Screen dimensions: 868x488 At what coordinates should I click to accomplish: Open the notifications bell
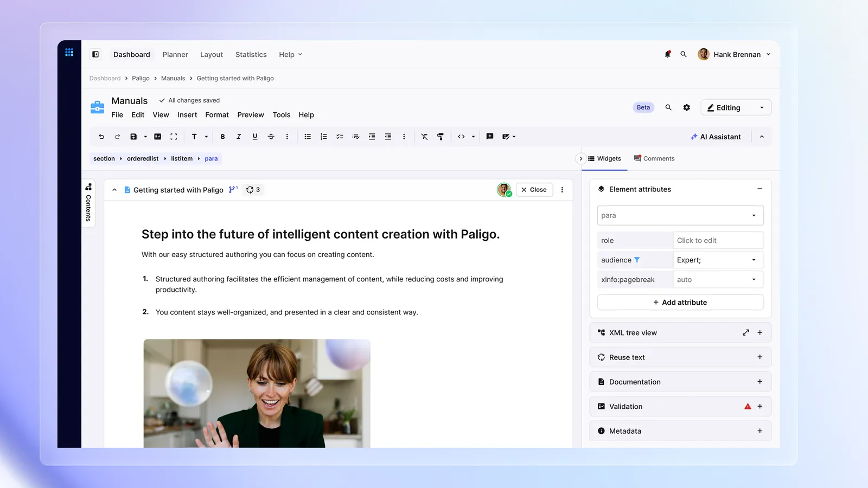668,54
